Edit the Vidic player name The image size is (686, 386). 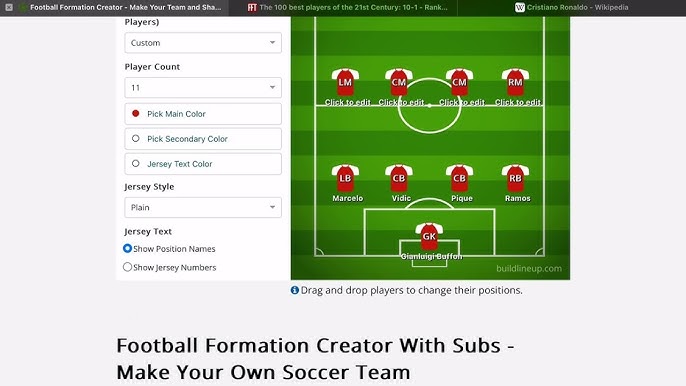pyautogui.click(x=401, y=198)
